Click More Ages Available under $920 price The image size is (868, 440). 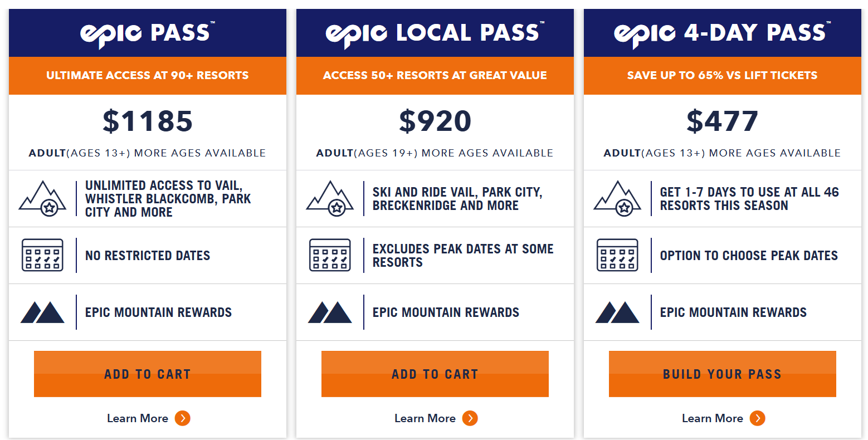click(x=487, y=153)
